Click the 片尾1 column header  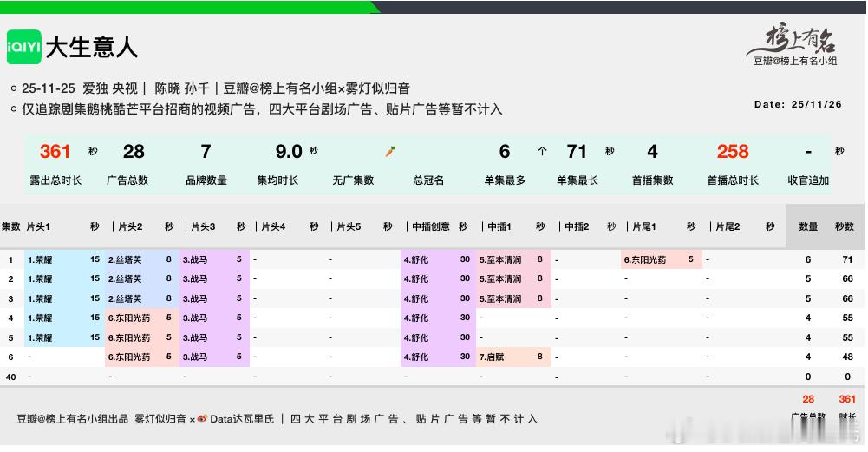[x=643, y=226]
